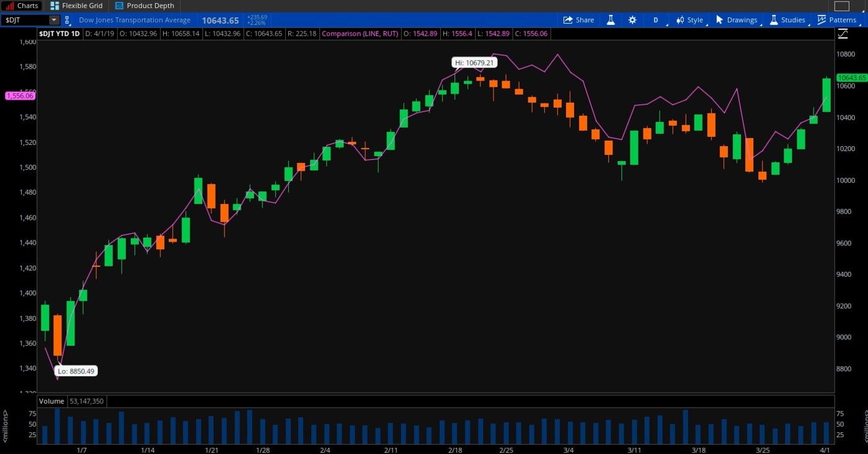Click the pink 1,556.06 comparison price tag

click(x=20, y=96)
